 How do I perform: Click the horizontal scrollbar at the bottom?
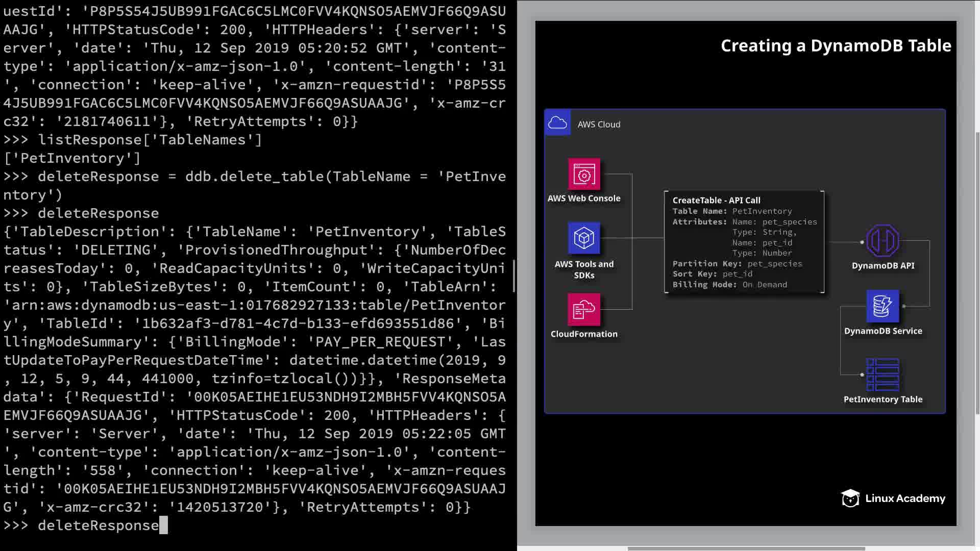(x=745, y=548)
